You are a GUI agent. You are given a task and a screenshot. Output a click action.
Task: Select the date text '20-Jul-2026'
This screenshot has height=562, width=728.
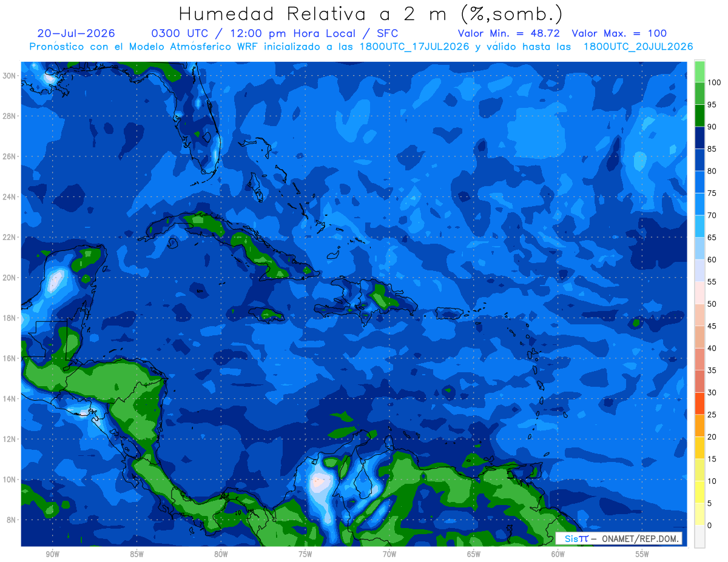click(76, 33)
